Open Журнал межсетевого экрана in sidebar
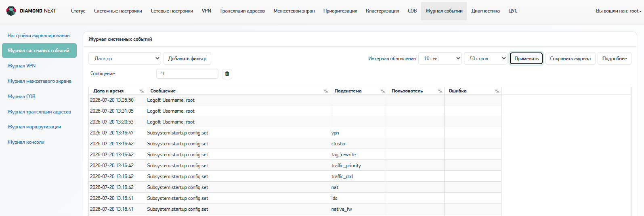This screenshot has height=216, width=644. coord(39,81)
